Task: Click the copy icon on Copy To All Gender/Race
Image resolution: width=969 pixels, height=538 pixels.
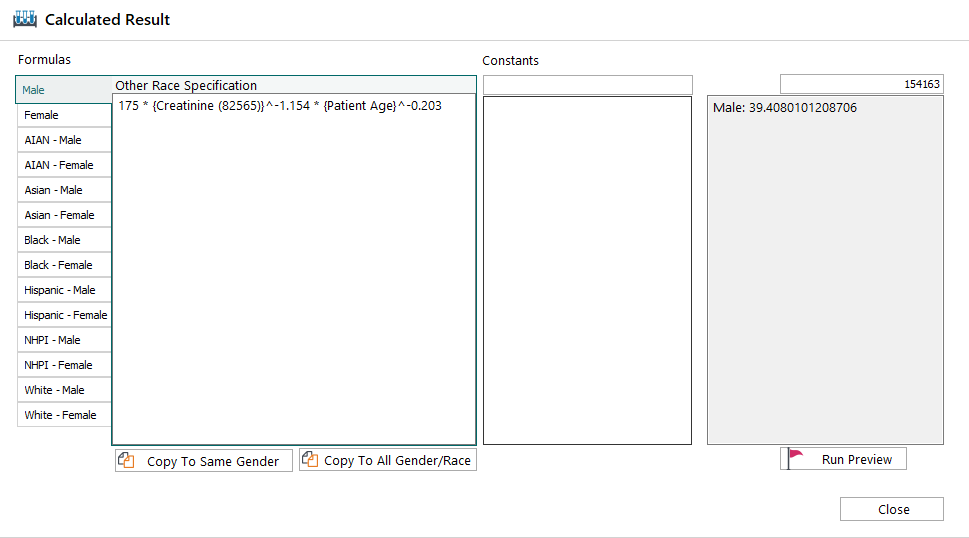Action: [x=310, y=460]
